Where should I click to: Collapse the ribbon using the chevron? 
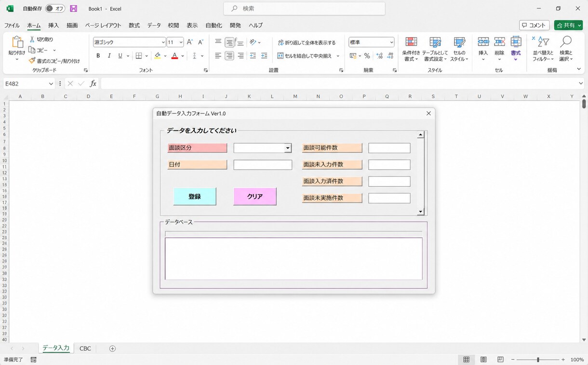tap(579, 69)
